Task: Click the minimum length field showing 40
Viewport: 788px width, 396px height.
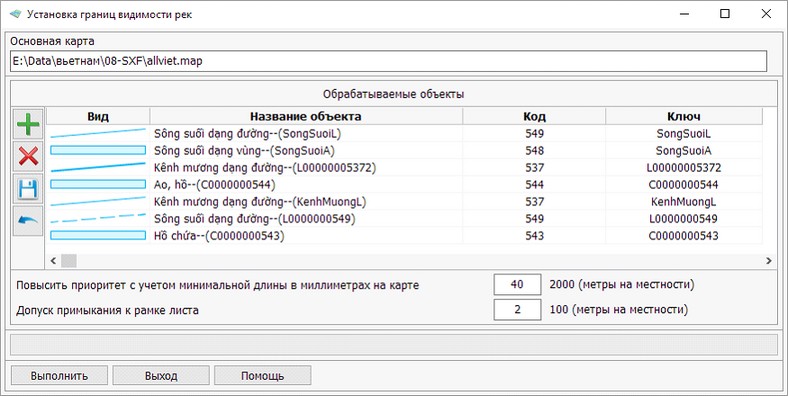Action: pos(517,284)
